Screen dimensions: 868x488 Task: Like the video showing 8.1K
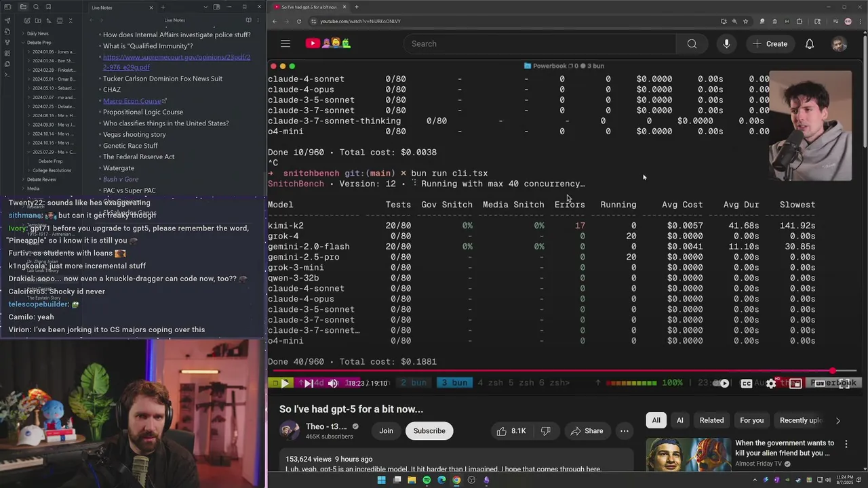click(511, 431)
